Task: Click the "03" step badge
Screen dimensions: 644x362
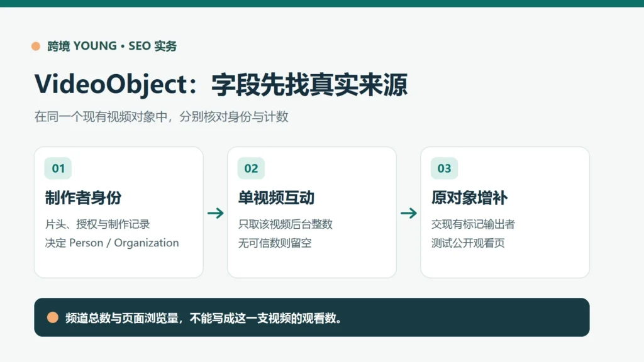Action: 444,168
